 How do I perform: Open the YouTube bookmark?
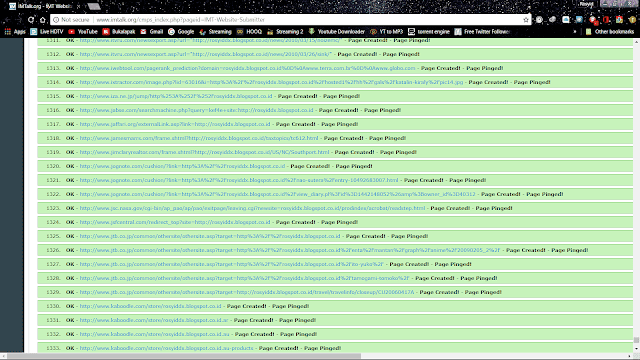click(x=83, y=31)
